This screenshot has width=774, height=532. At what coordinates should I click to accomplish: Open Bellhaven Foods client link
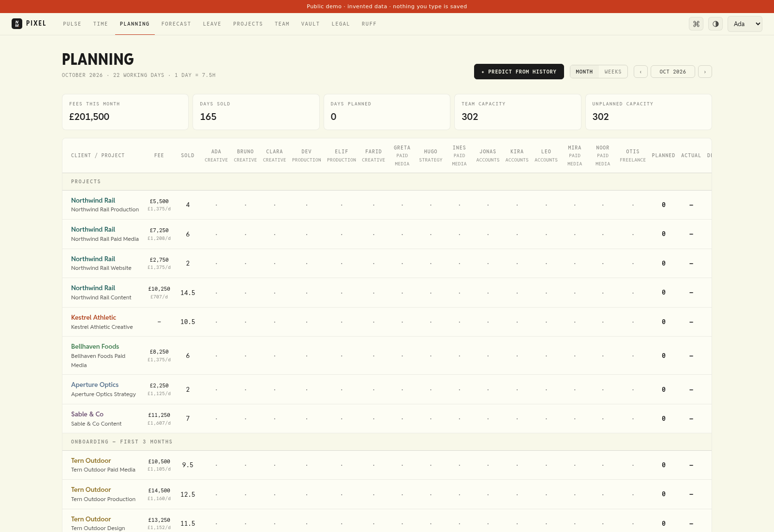pyautogui.click(x=95, y=346)
